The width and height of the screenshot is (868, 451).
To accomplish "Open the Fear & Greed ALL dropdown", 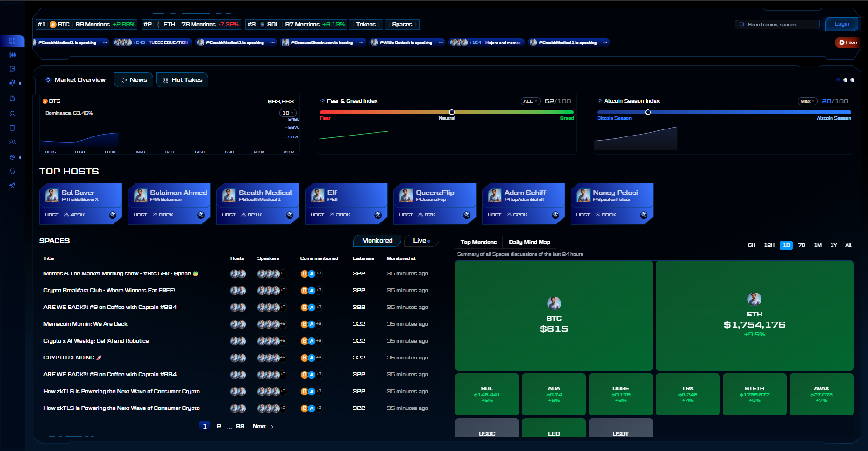I will [x=530, y=101].
